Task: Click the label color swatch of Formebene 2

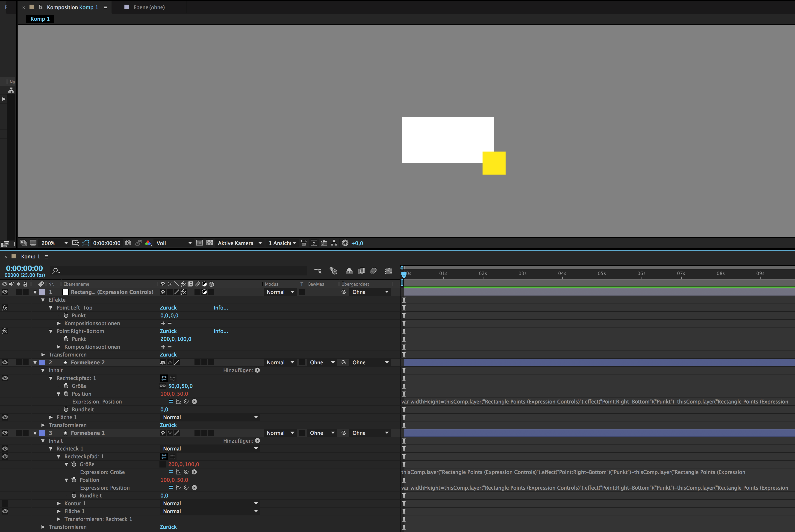Action: 42,362
